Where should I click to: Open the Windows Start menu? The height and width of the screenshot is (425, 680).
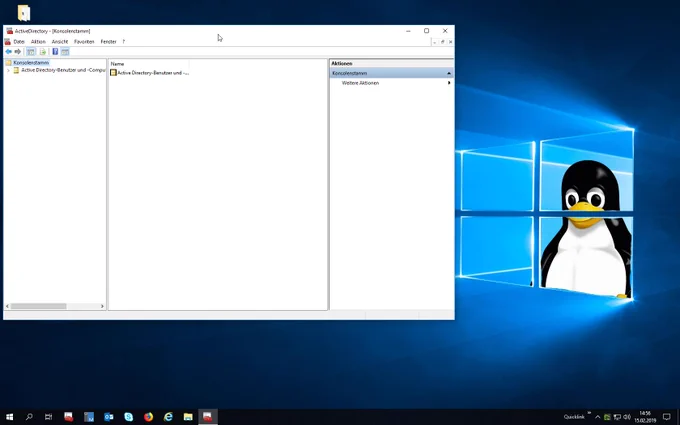coord(9,417)
